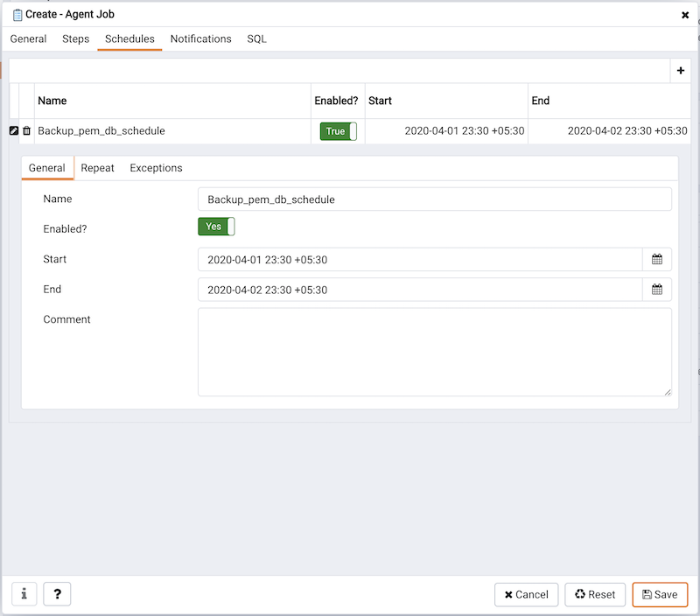Image resolution: width=700 pixels, height=616 pixels.
Task: Click the table End cell 2020-04-02 23:30 +05:30
Action: pos(609,131)
